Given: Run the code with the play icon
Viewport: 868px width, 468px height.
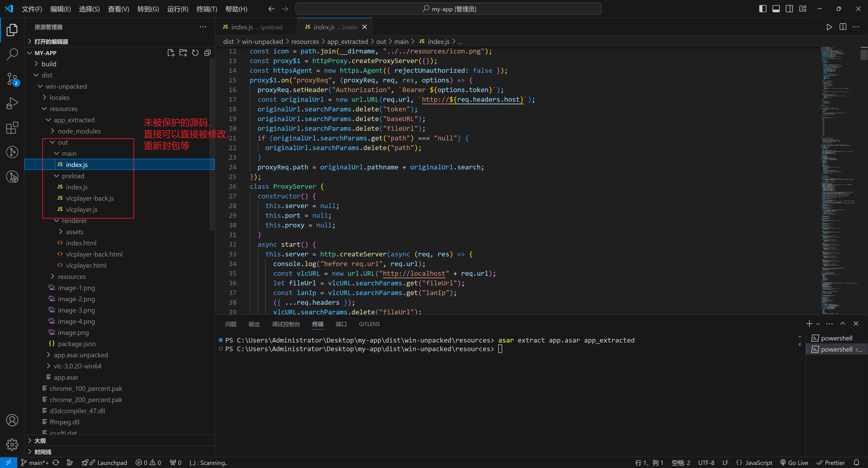Looking at the screenshot, I should pos(829,27).
